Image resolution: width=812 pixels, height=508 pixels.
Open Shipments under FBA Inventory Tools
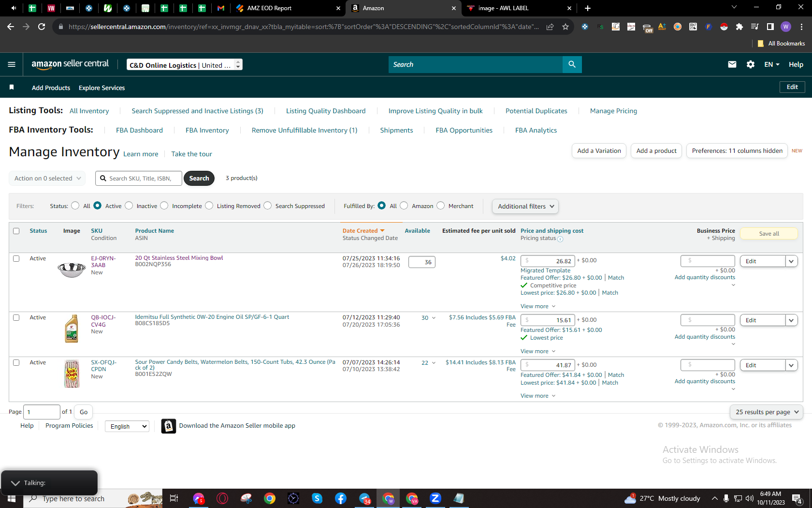tap(396, 130)
